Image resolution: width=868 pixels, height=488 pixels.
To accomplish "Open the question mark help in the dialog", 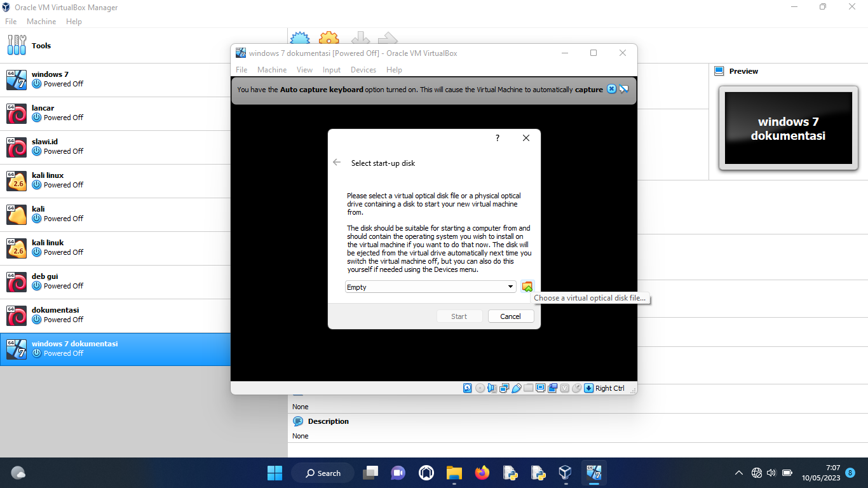I will coord(498,138).
